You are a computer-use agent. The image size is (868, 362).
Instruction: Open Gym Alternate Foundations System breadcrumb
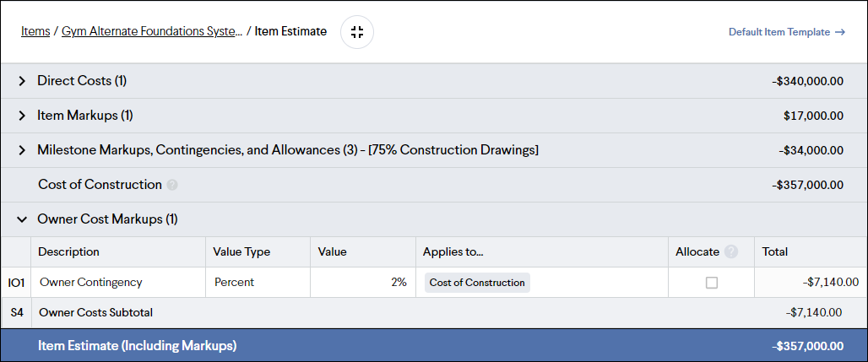tap(152, 31)
